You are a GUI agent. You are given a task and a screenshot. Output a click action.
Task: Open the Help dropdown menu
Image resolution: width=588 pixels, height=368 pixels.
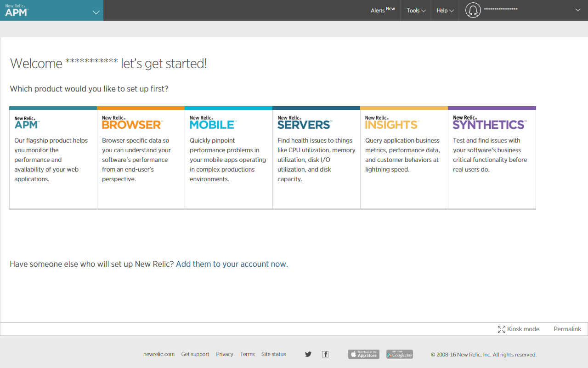click(445, 11)
